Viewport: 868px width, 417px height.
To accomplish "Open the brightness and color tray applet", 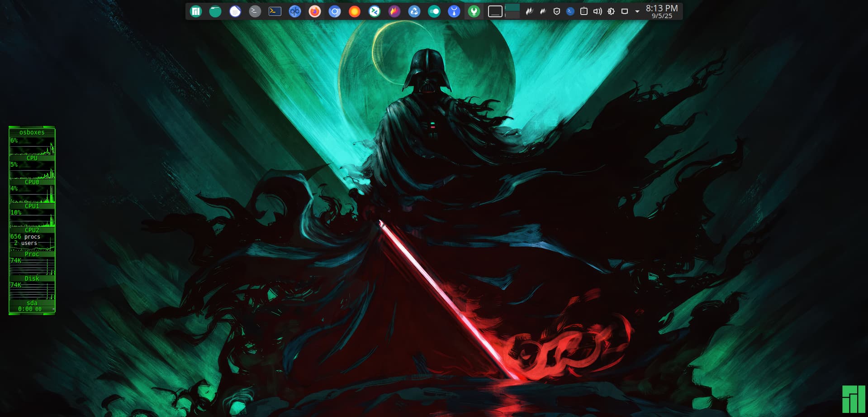I will click(611, 11).
